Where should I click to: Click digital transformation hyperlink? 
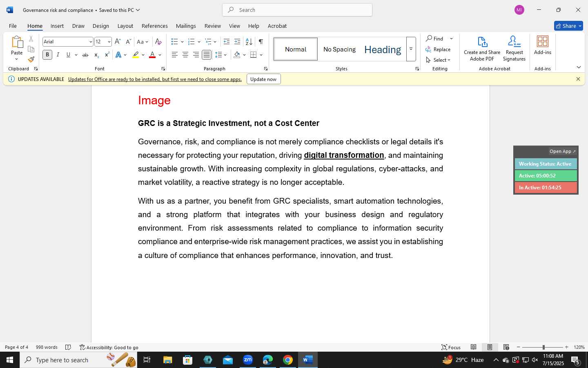[x=344, y=155]
